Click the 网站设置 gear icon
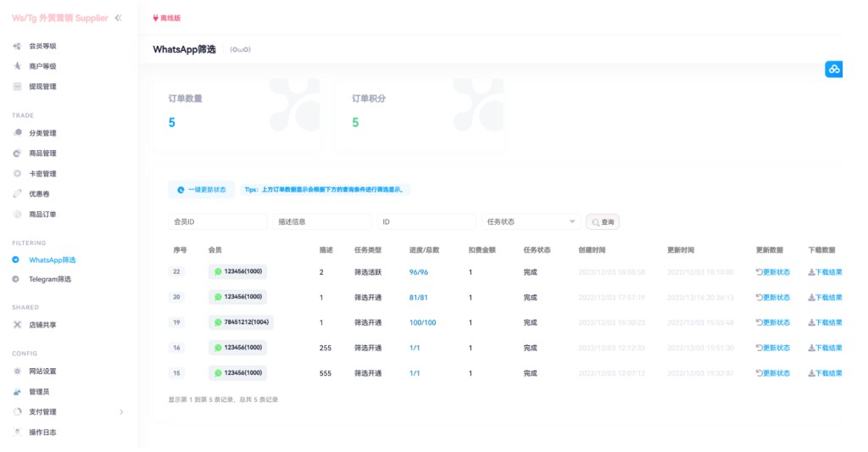The width and height of the screenshot is (868, 452). (17, 371)
